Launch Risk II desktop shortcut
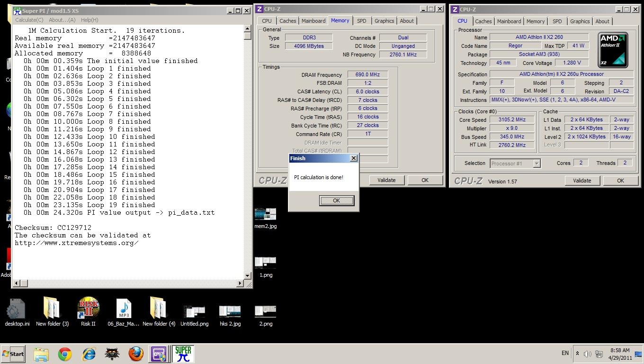 pos(88,312)
